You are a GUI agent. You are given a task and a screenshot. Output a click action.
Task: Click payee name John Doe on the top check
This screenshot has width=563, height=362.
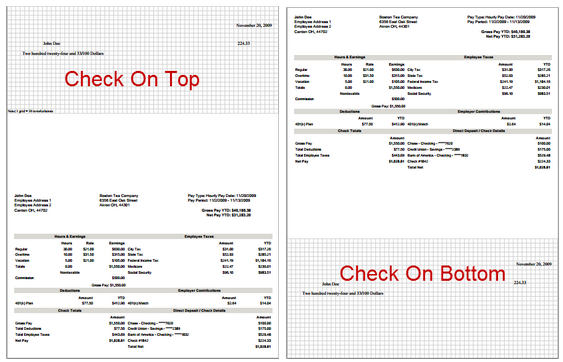[52, 43]
